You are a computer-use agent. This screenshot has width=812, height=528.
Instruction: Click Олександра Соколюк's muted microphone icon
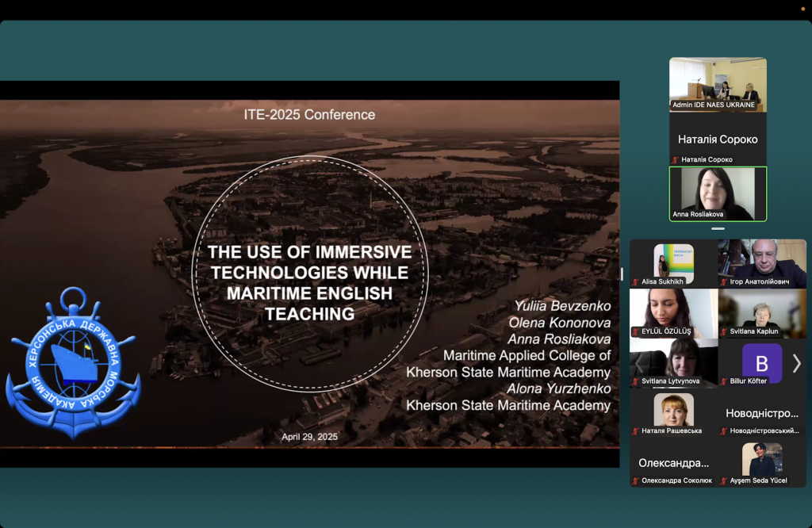pyautogui.click(x=635, y=481)
